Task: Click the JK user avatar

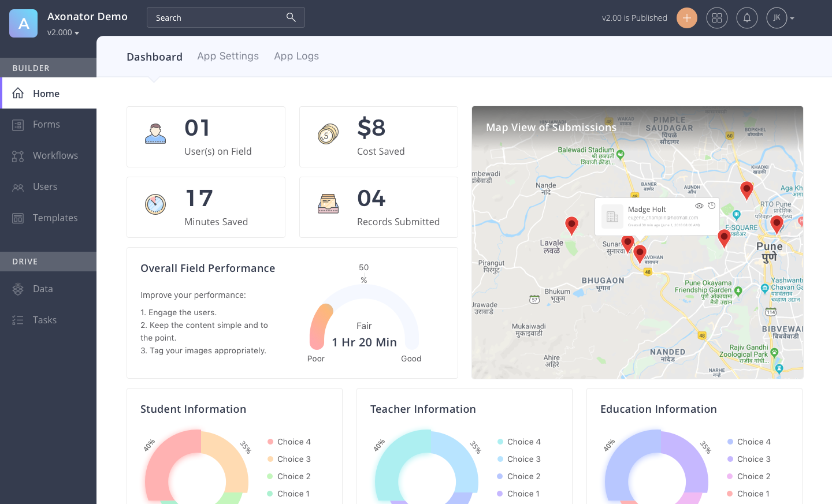Action: tap(777, 18)
